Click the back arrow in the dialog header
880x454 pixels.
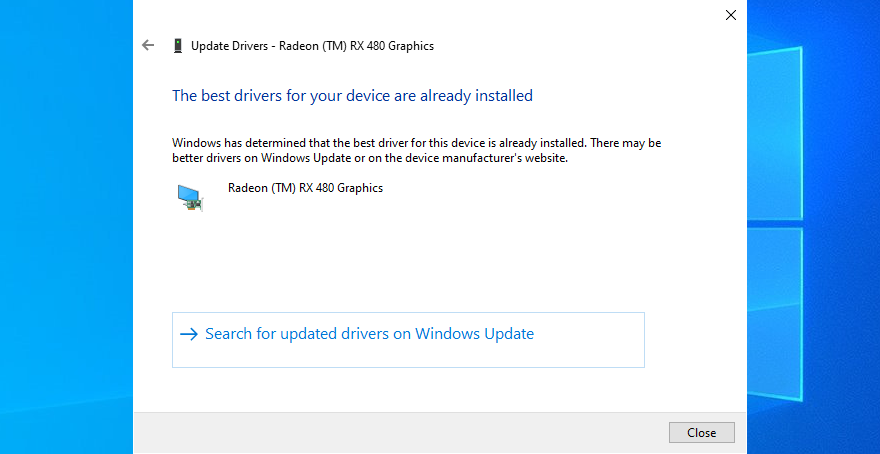[x=149, y=45]
